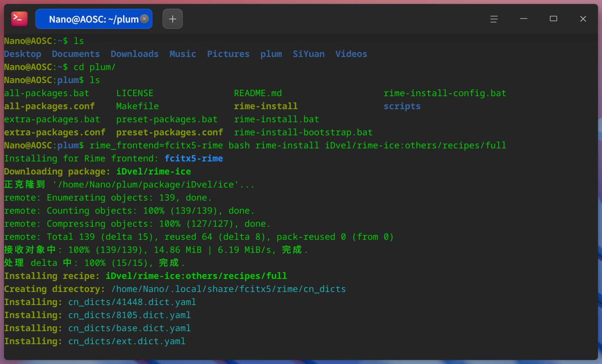Image resolution: width=602 pixels, height=364 pixels.
Task: Click cn_dicts/ext.dict.yaml in output
Action: [127, 341]
